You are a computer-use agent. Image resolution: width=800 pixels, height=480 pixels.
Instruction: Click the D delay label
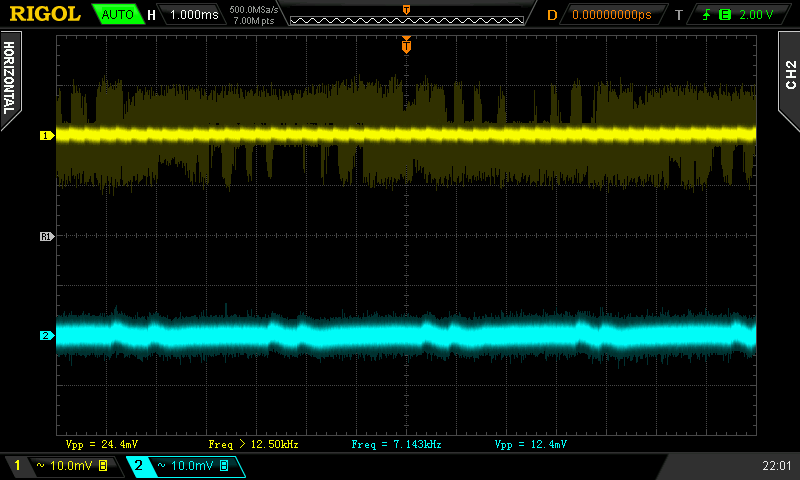pyautogui.click(x=552, y=15)
